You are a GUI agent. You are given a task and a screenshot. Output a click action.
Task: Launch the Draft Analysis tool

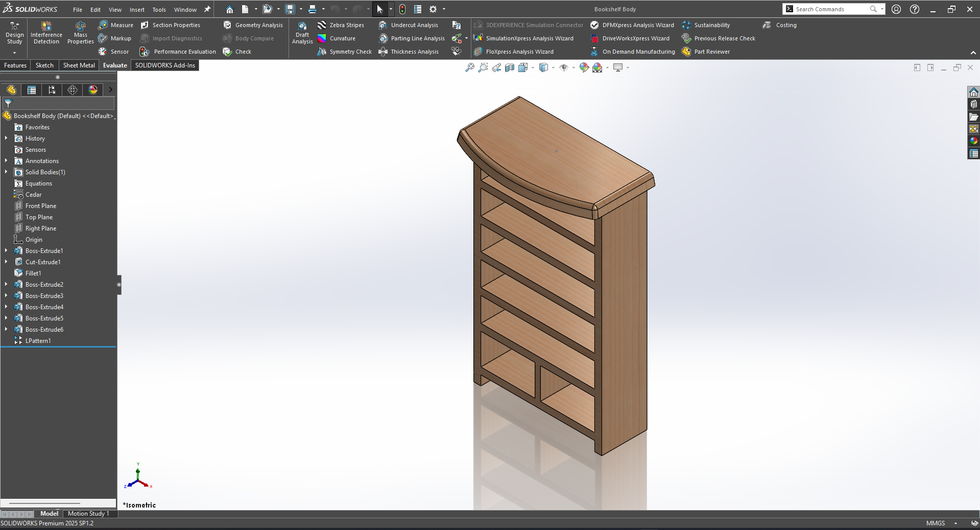[302, 33]
